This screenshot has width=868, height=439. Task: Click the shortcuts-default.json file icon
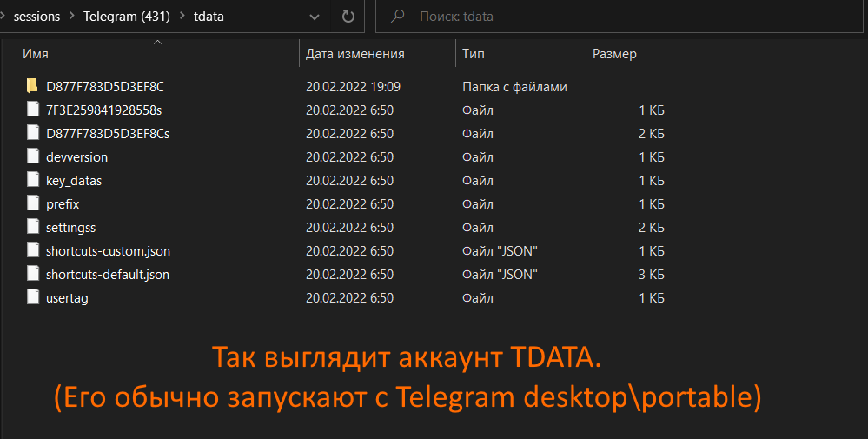(x=33, y=274)
